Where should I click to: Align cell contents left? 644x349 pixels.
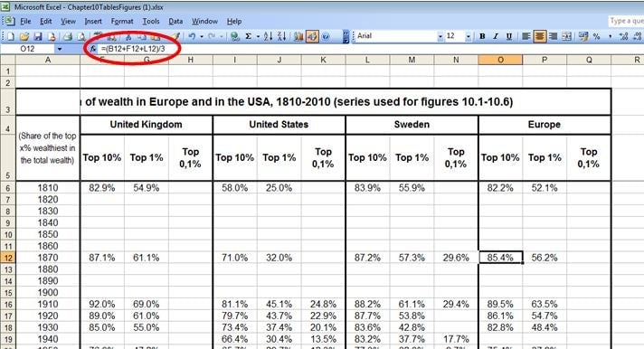point(526,36)
